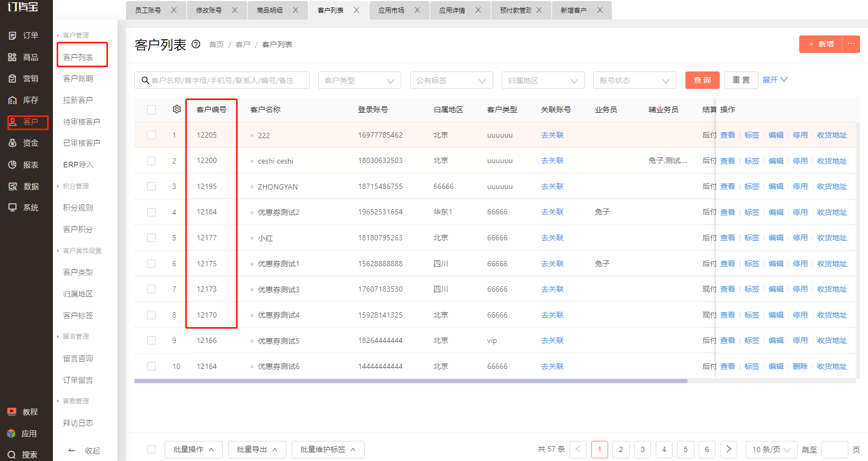Close the 客户列表 tab

[x=356, y=10]
